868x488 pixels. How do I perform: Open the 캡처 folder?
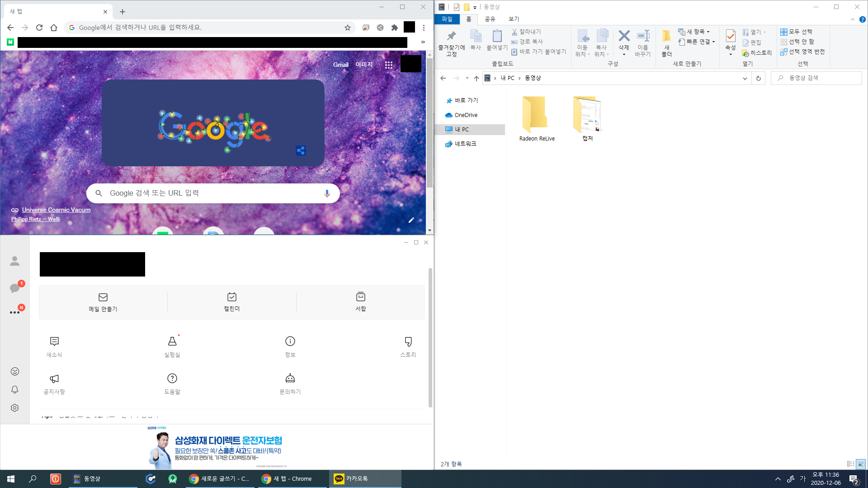pyautogui.click(x=587, y=115)
